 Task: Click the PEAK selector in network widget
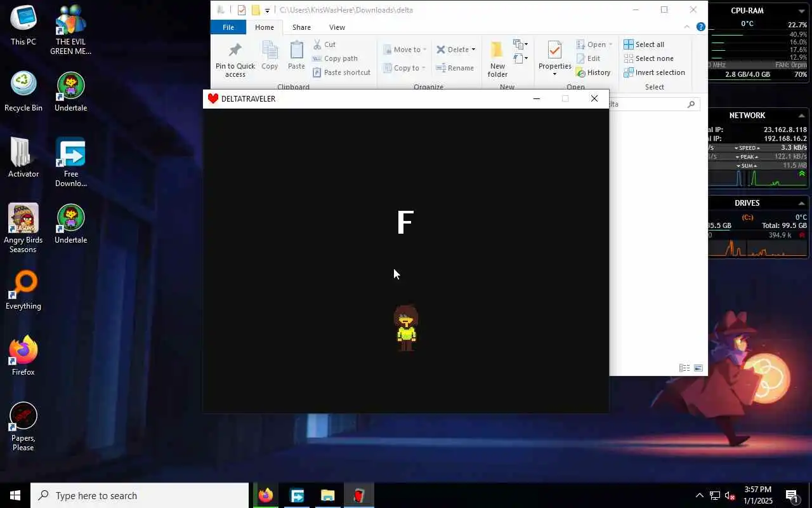tap(748, 157)
